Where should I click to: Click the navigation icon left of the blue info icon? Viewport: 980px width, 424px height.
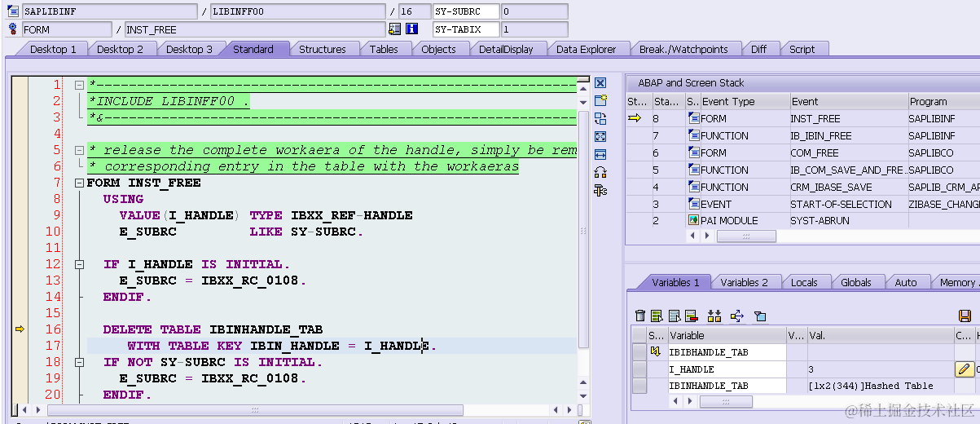click(395, 29)
